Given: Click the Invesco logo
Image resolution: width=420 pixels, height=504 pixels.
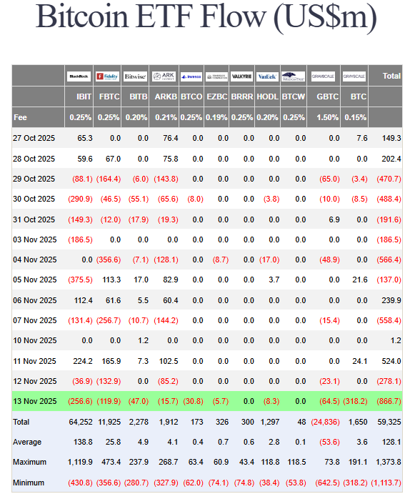Looking at the screenshot, I should 191,76.
